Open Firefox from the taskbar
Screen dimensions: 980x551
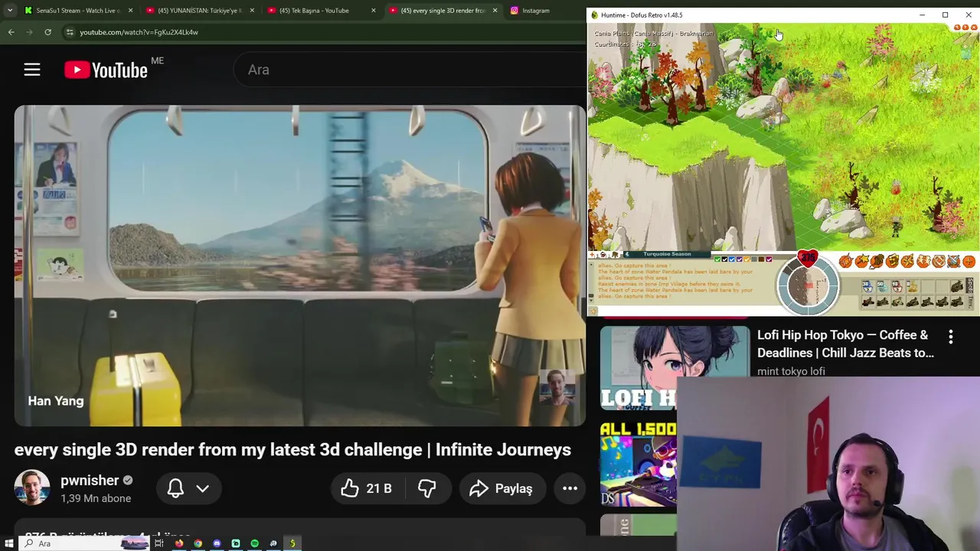click(x=179, y=543)
